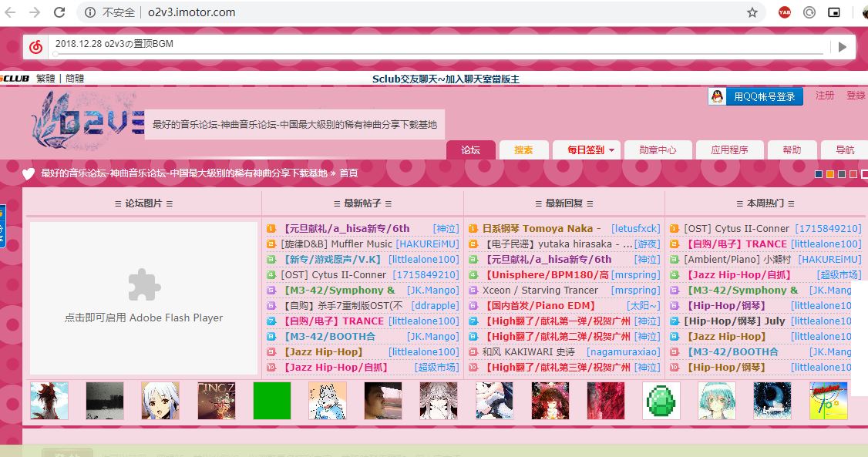Click number 4 icon beside Unisphere/BPM180
The width and height of the screenshot is (868, 457).
pos(473,275)
